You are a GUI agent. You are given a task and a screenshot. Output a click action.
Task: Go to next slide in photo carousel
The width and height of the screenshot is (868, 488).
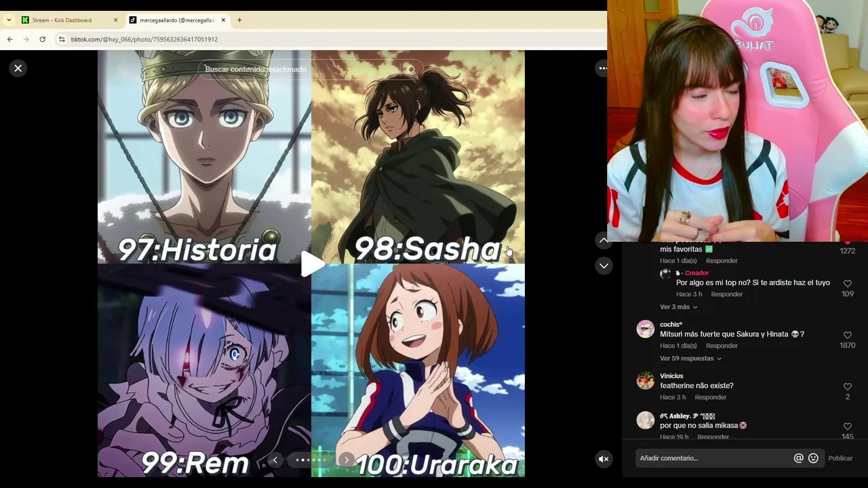[347, 460]
